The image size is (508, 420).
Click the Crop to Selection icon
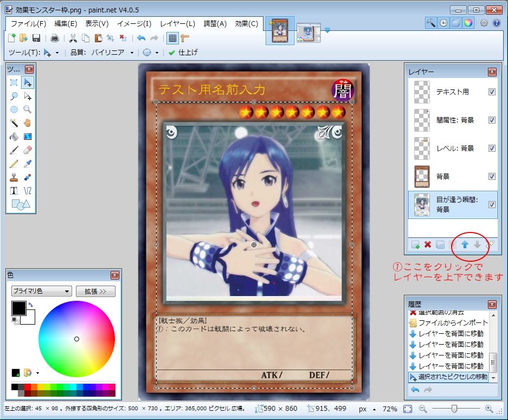(111, 38)
